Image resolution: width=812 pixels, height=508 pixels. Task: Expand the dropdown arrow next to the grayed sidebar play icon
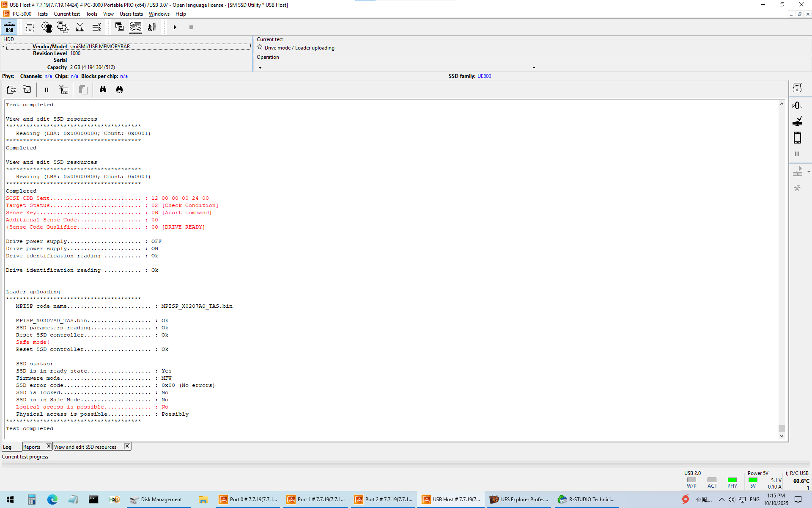coord(809,172)
